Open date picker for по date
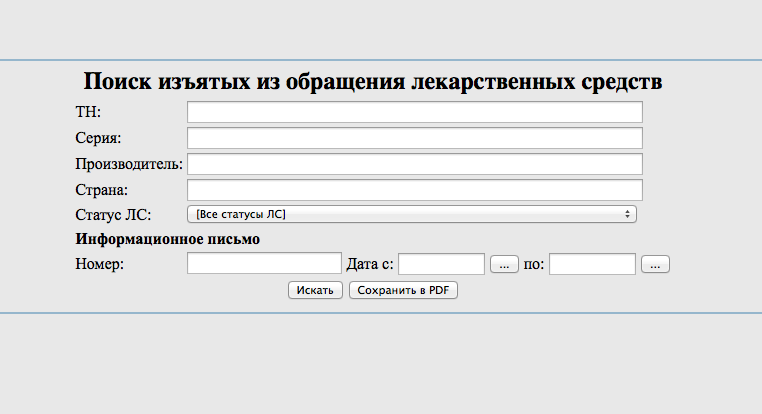This screenshot has width=762, height=414. 655,264
